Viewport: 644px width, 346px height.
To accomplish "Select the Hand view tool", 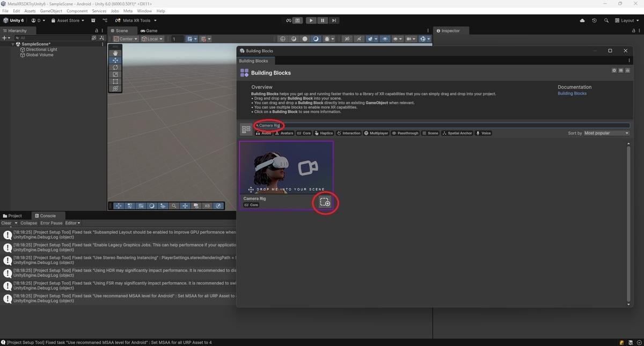I will coord(115,53).
